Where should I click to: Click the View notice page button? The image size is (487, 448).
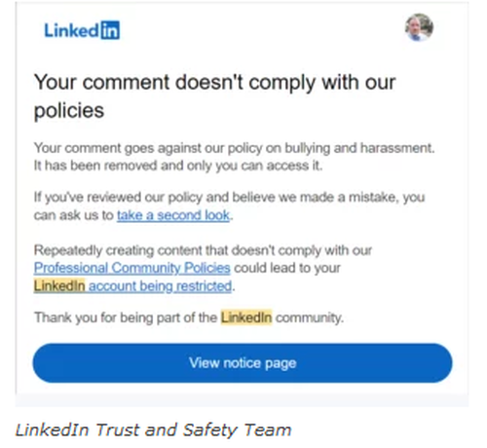243,363
